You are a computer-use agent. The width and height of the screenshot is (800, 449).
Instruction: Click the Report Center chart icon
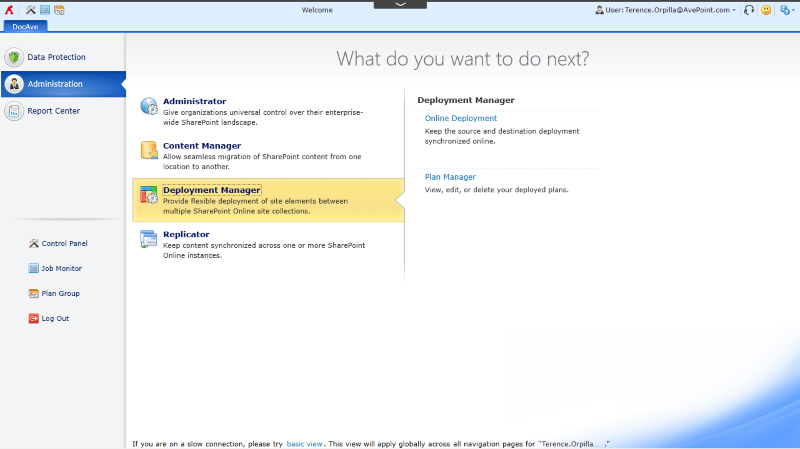[x=14, y=111]
